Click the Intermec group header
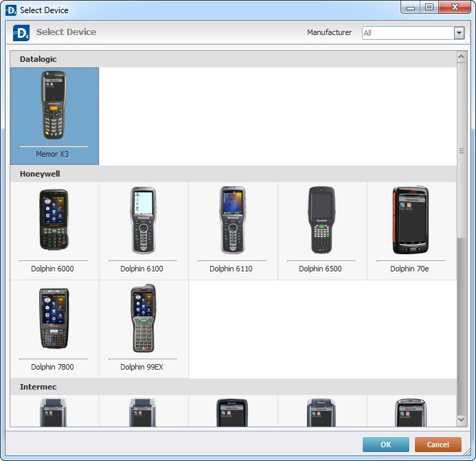This screenshot has width=476, height=461. (233, 387)
